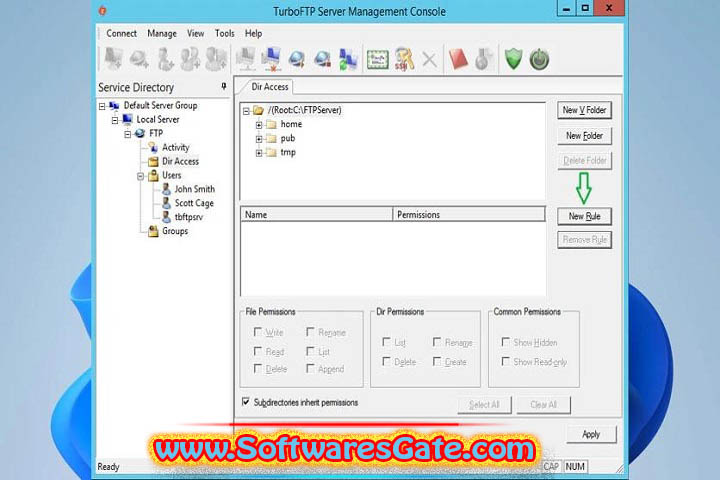The image size is (720, 480).
Task: Click the TurboFTP app icon in title bar
Action: click(x=103, y=11)
